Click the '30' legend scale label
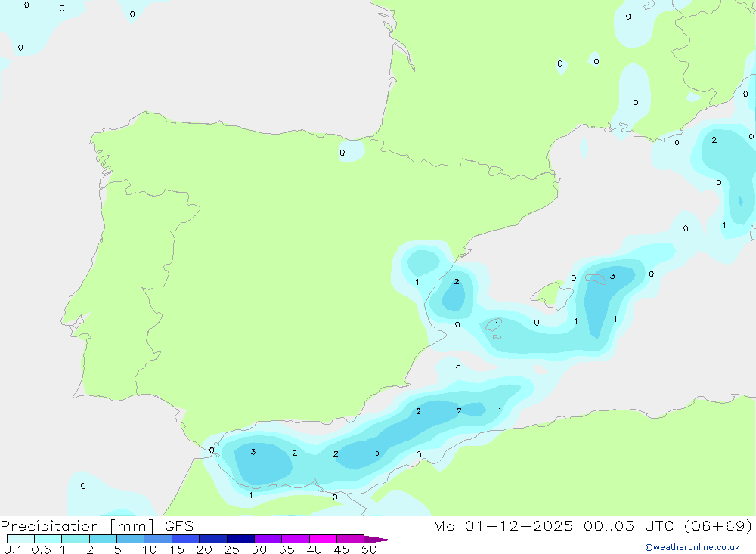 (x=259, y=549)
